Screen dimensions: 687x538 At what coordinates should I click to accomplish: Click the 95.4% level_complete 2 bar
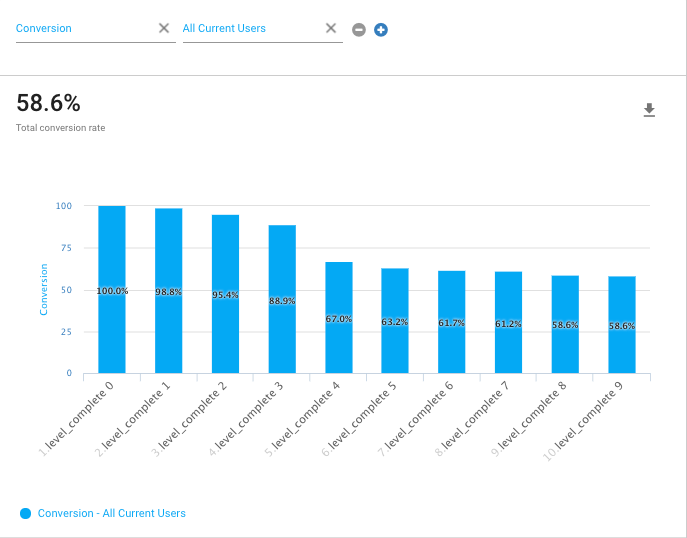(x=225, y=294)
